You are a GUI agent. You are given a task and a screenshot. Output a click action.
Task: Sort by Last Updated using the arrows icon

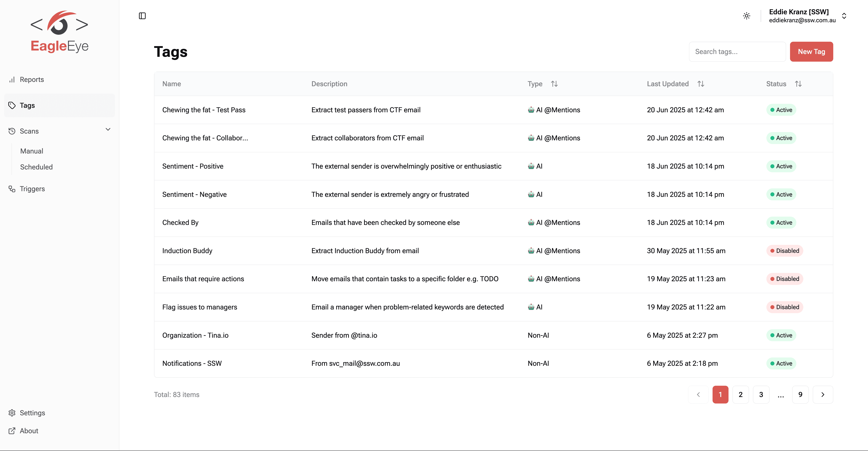point(701,84)
